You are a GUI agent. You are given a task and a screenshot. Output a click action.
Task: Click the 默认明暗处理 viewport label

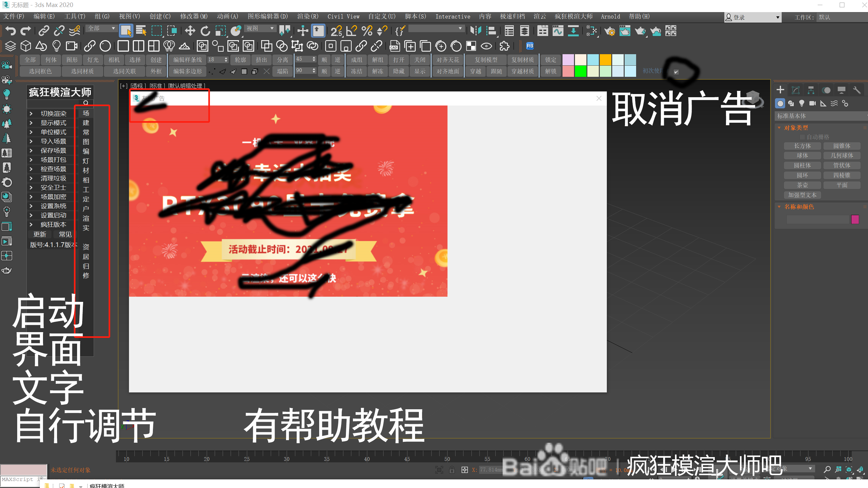coord(187,86)
